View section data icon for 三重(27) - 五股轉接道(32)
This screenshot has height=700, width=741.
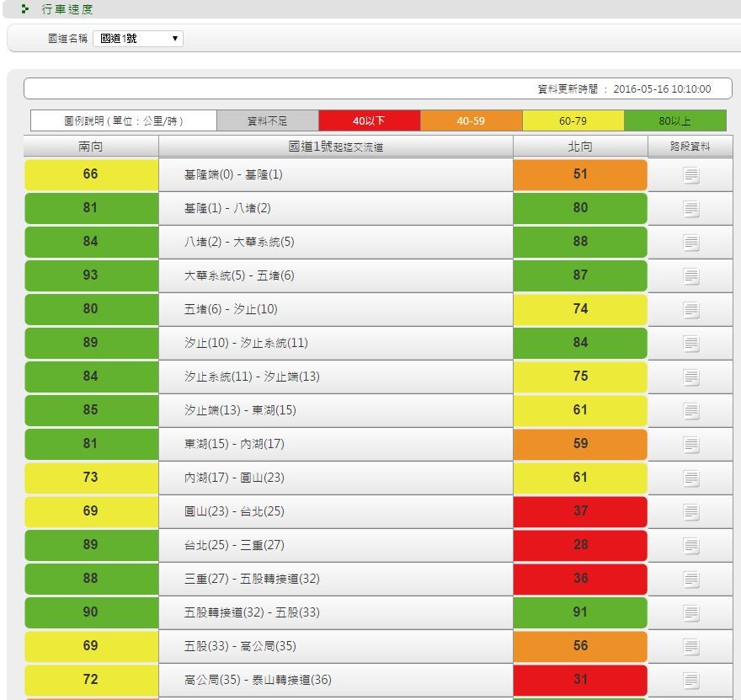[x=690, y=580]
